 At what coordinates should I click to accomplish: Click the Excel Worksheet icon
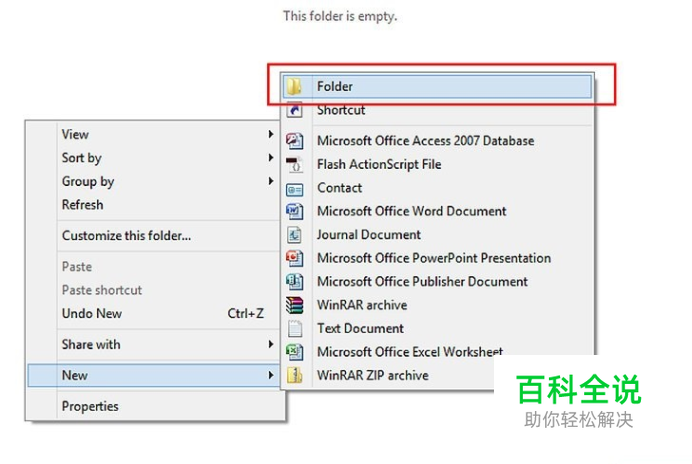pyautogui.click(x=294, y=352)
